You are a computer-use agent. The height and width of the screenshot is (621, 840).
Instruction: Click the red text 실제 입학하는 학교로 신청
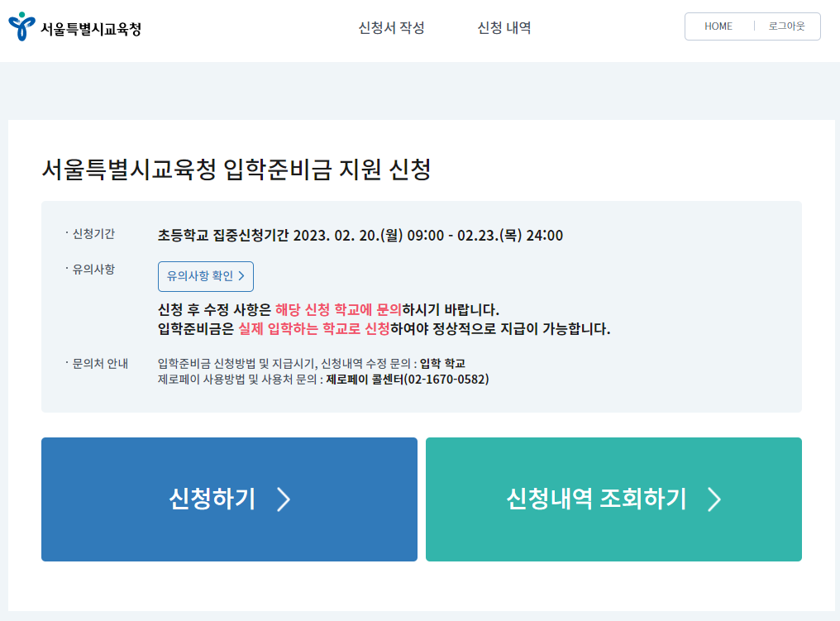coord(314,328)
